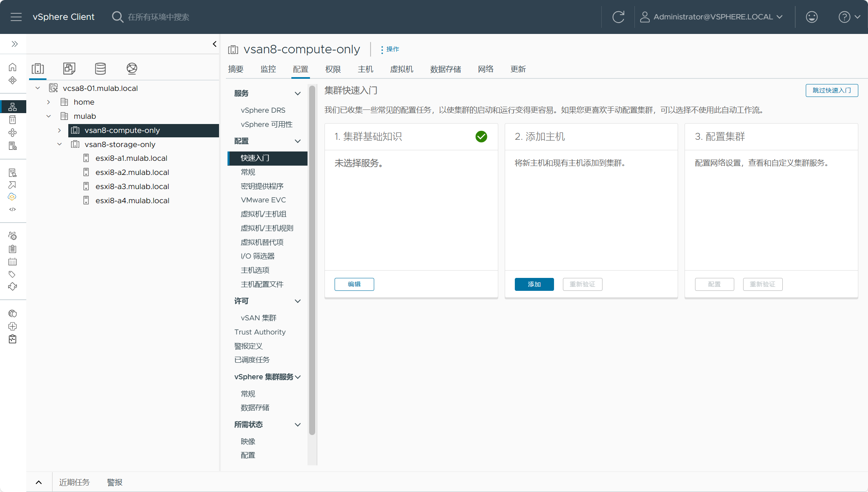Select esxi8-a3.mulab.local host
Screen dimensions: 868x492
(x=132, y=187)
